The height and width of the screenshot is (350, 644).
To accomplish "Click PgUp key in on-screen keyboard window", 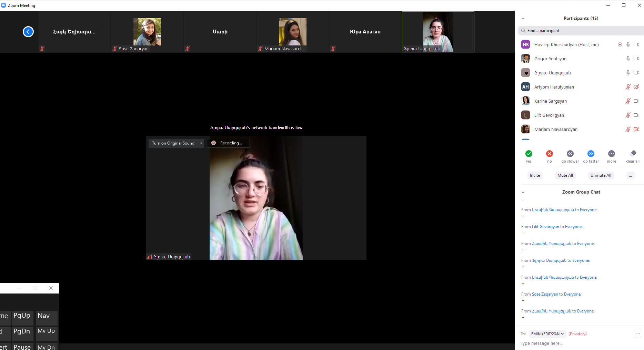I will (22, 318).
